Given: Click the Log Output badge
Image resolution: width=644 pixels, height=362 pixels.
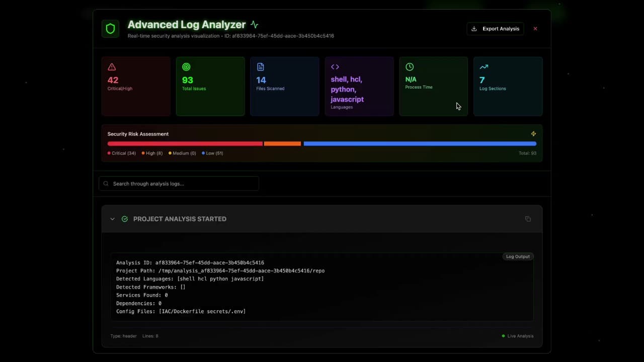Looking at the screenshot, I should click(x=518, y=257).
